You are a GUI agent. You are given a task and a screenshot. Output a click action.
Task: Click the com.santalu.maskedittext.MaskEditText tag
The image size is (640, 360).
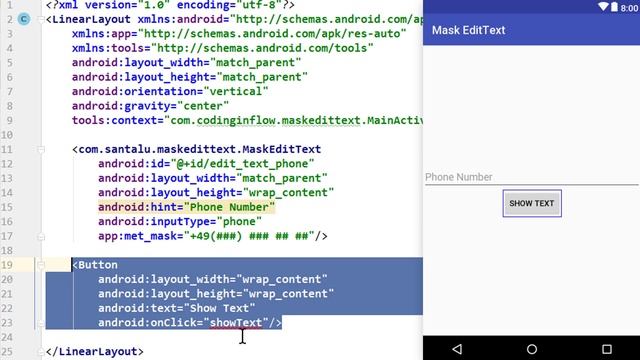pyautogui.click(x=197, y=149)
